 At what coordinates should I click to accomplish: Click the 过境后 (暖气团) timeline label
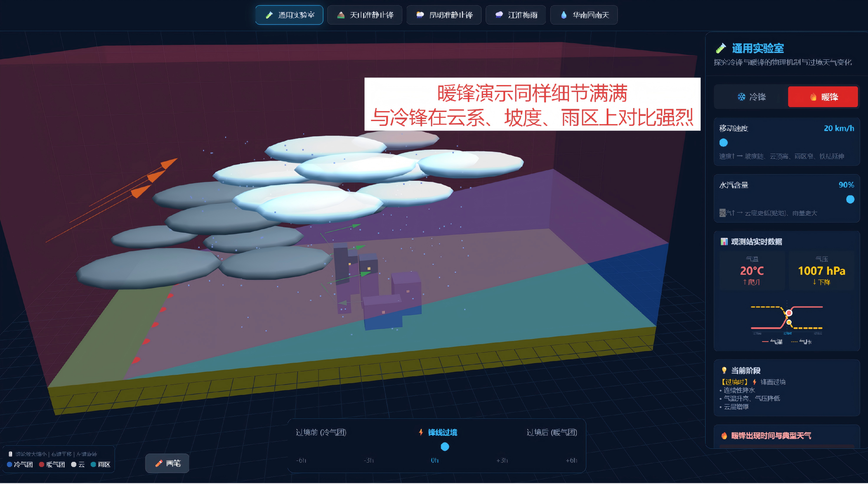[551, 432]
